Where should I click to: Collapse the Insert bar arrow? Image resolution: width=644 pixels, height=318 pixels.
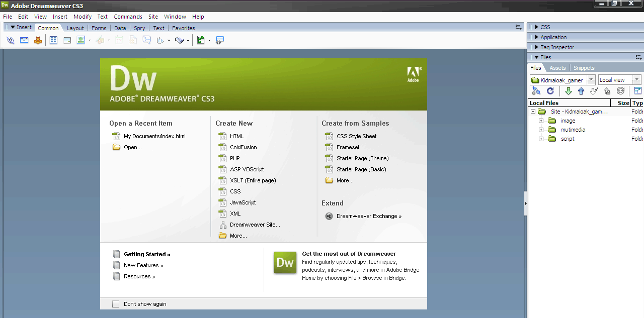pos(13,27)
